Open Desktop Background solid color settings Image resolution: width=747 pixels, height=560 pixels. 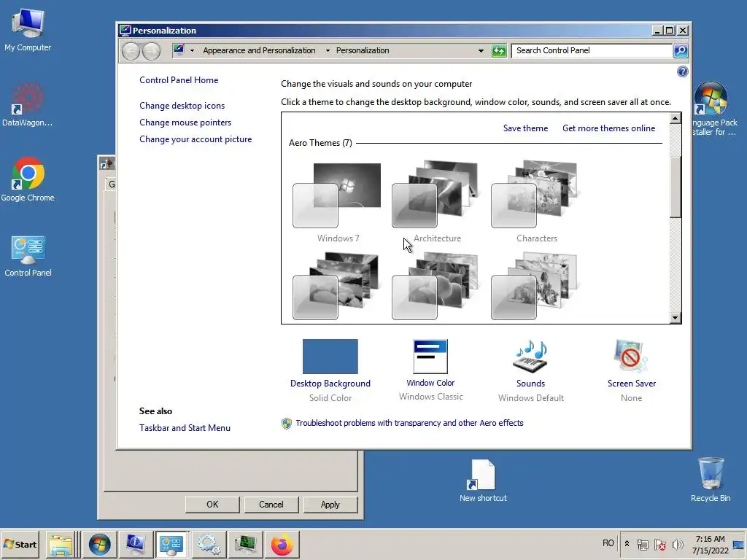[x=330, y=356]
